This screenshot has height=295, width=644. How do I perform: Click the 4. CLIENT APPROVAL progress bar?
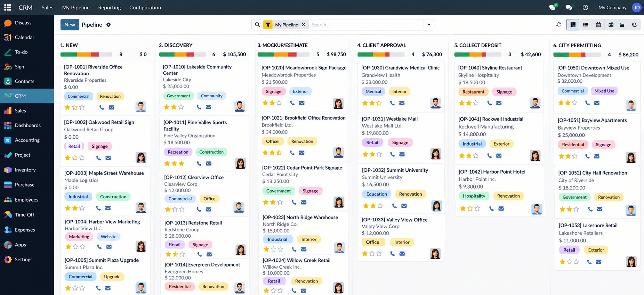pos(381,55)
